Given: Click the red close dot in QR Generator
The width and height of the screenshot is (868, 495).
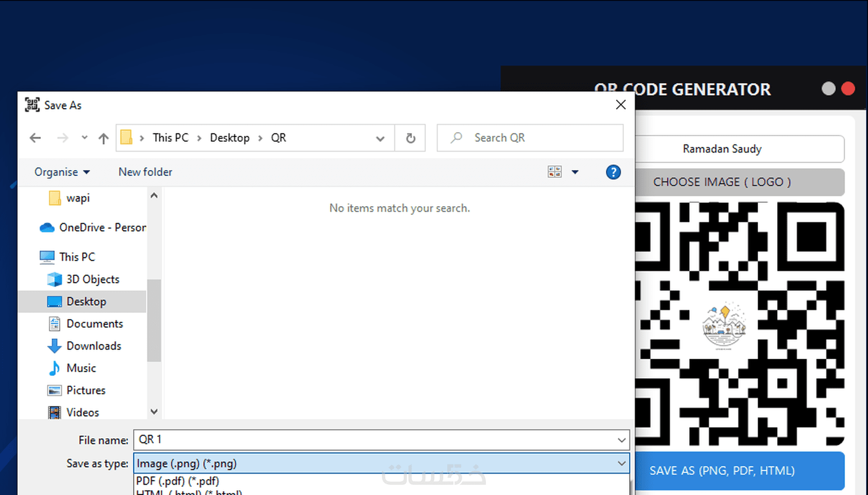Looking at the screenshot, I should click(848, 89).
